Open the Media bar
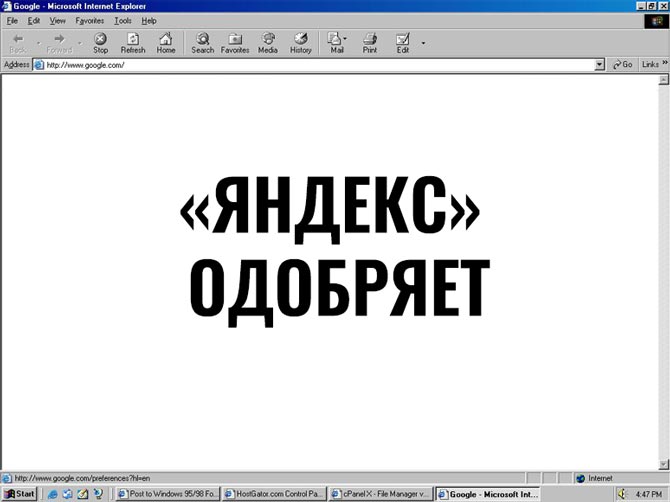 coord(268,42)
